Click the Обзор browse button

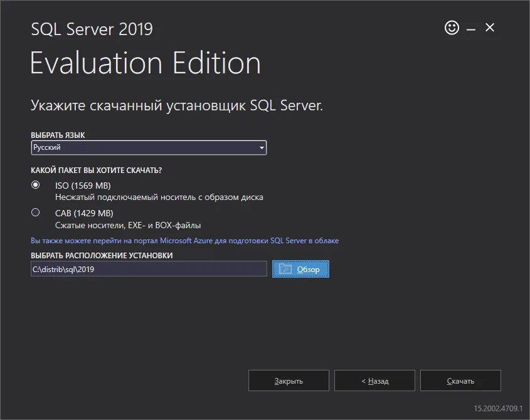pyautogui.click(x=300, y=269)
